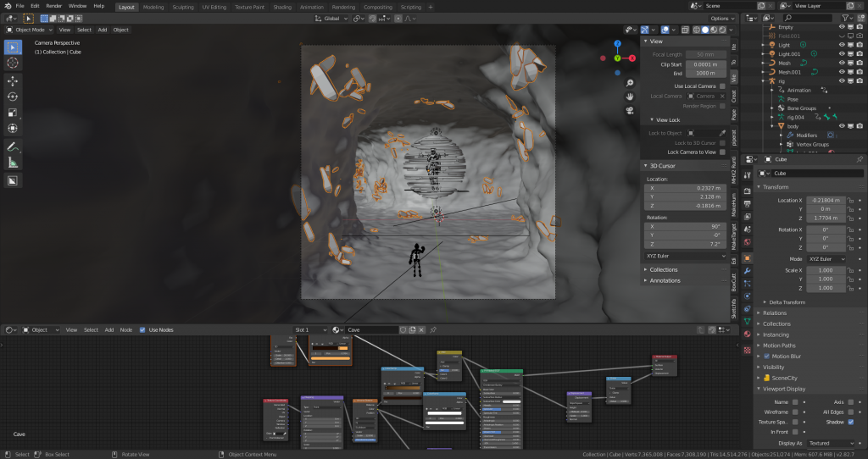Open the Modifiers wrench properties tab
This screenshot has height=459, width=868.
748,271
